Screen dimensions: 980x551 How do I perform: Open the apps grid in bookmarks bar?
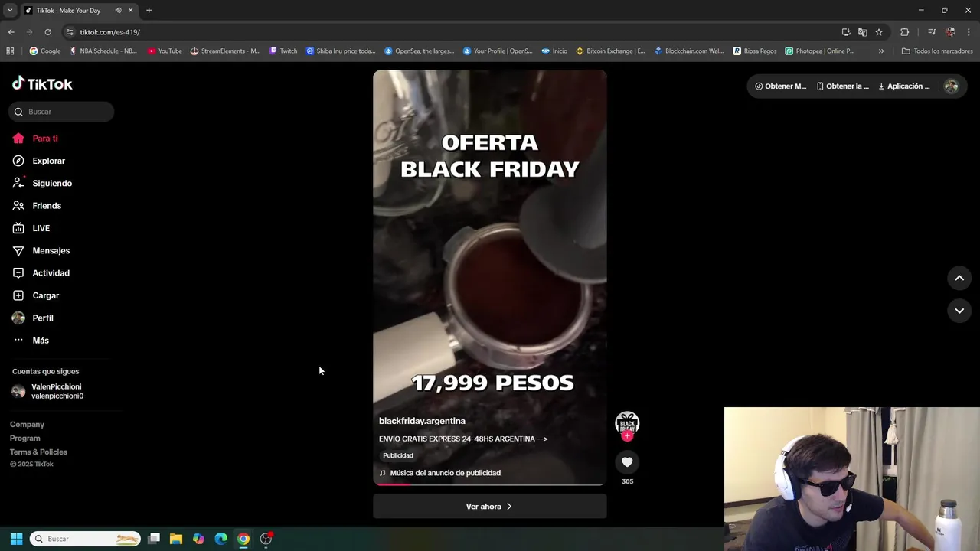tap(10, 51)
